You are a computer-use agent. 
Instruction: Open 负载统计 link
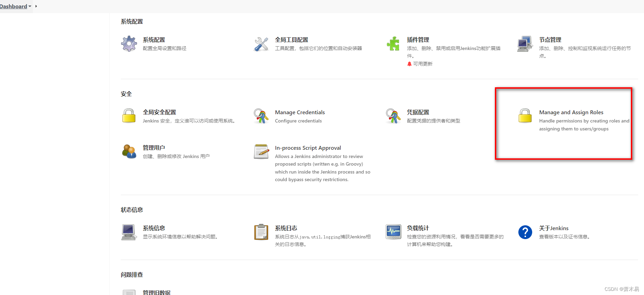[418, 228]
